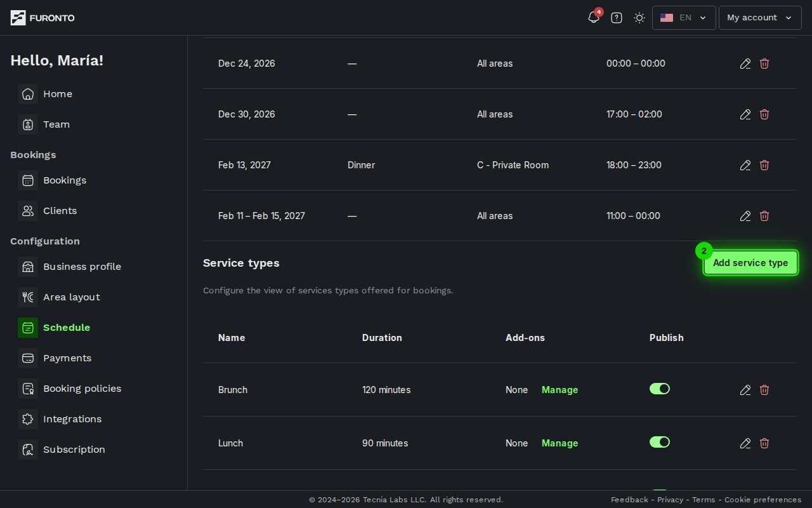This screenshot has height=508, width=812.
Task: Click Manage add-ons for Brunch
Action: click(560, 390)
